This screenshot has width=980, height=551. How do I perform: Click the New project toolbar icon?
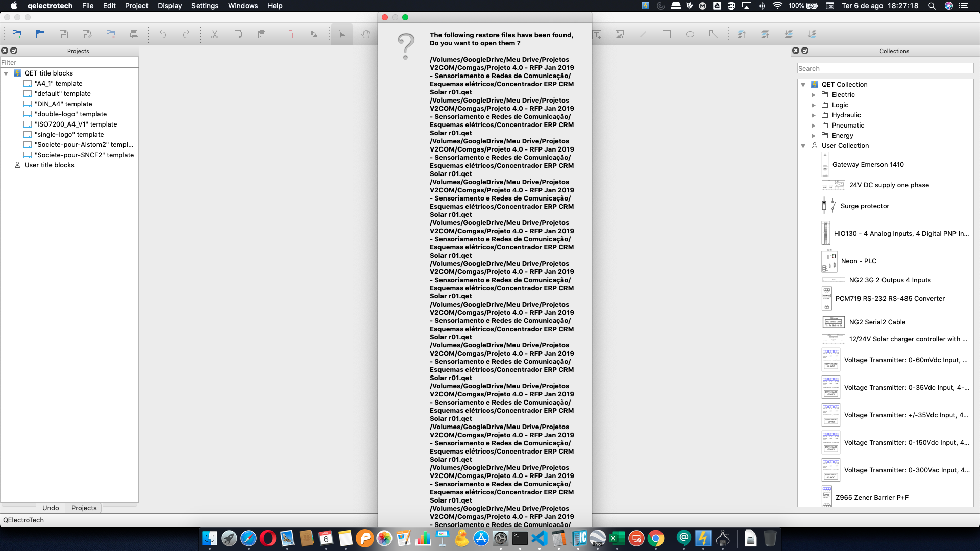tap(17, 34)
